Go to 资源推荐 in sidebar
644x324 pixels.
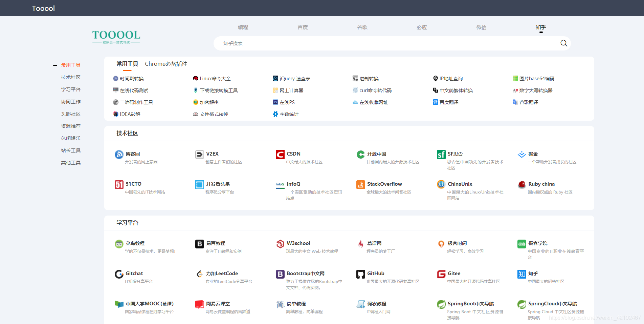pos(71,126)
